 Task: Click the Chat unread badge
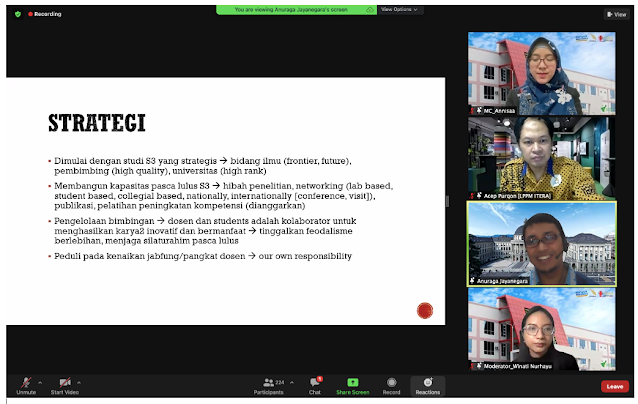320,379
